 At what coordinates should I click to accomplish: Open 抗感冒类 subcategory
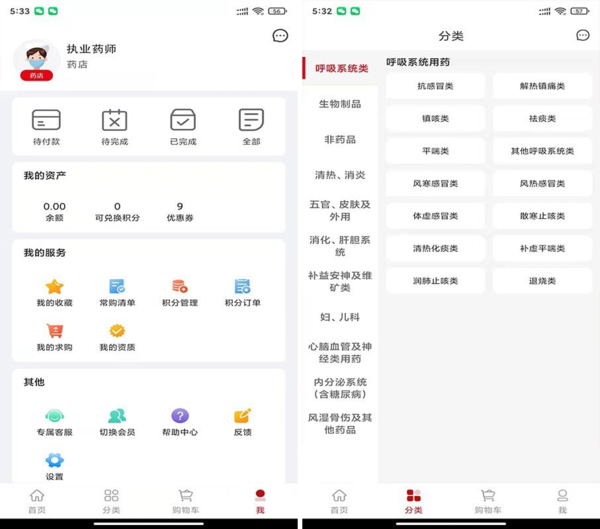(435, 86)
